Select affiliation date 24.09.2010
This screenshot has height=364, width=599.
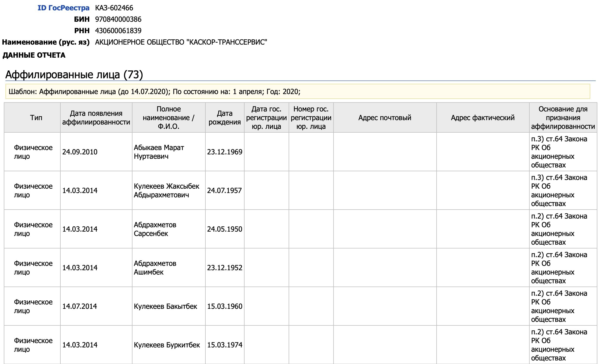(x=80, y=152)
